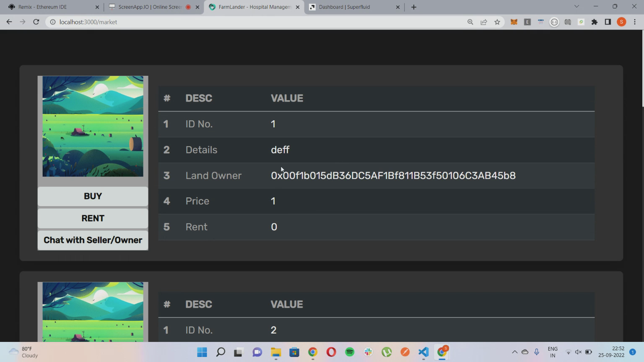Reload the current page

click(x=36, y=22)
